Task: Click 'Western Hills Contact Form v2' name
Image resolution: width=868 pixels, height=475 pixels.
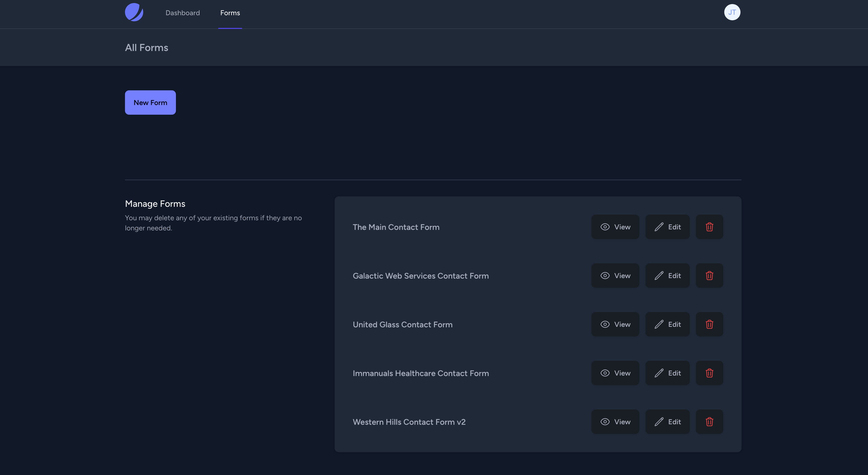Action: click(409, 422)
